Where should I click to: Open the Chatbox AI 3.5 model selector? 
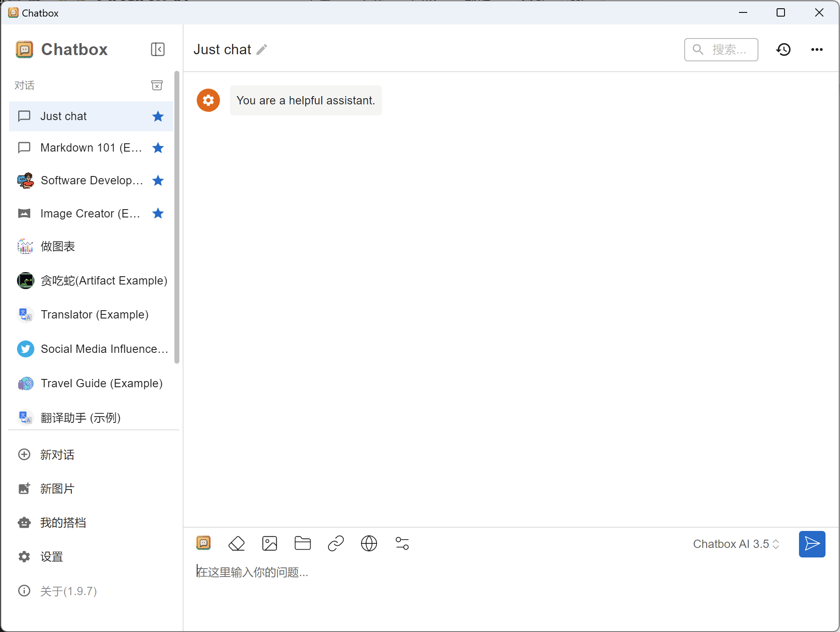coord(736,544)
